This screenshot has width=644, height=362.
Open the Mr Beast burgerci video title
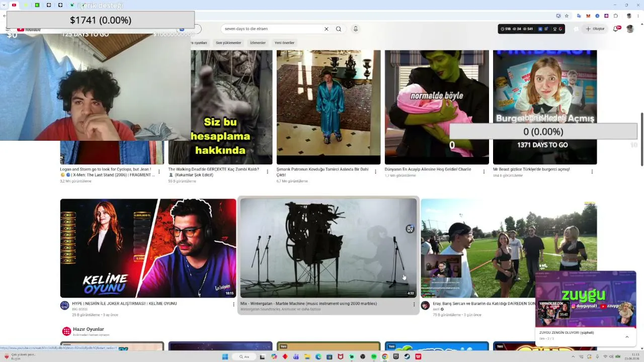pyautogui.click(x=531, y=169)
